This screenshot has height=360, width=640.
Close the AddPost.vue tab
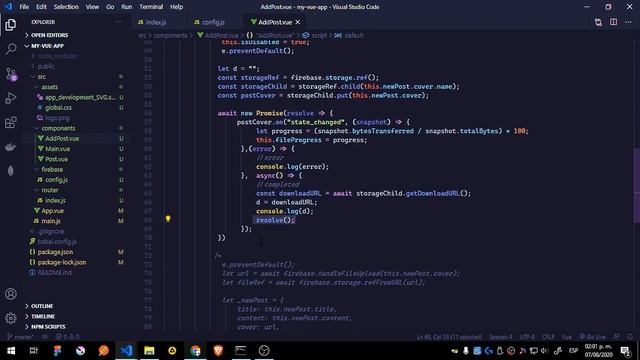298,22
